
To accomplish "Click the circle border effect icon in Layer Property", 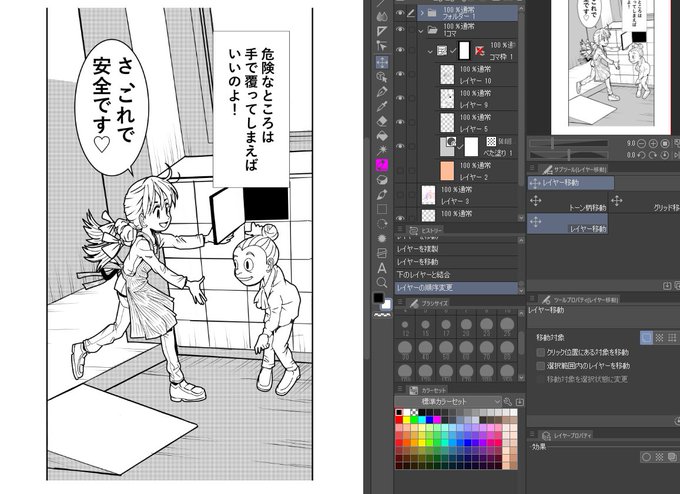I will tap(647, 457).
